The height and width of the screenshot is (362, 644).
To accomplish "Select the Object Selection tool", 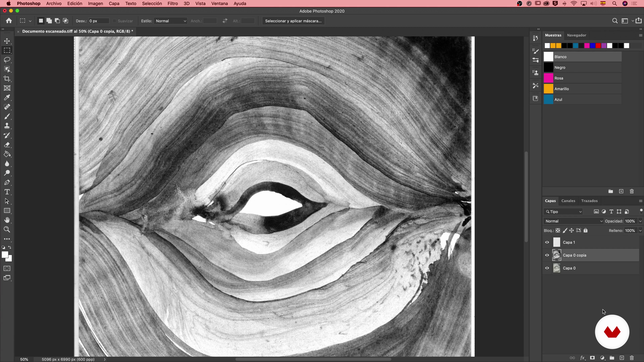I will 7,69.
